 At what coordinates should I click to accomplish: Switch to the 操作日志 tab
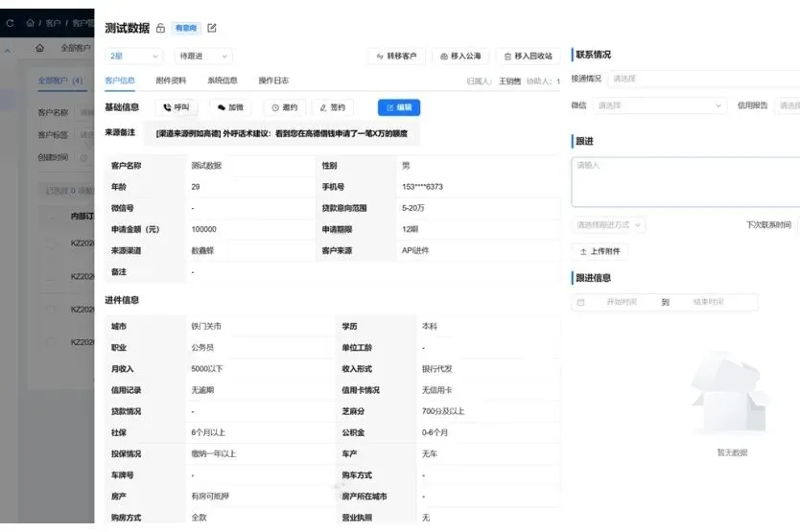click(x=273, y=81)
